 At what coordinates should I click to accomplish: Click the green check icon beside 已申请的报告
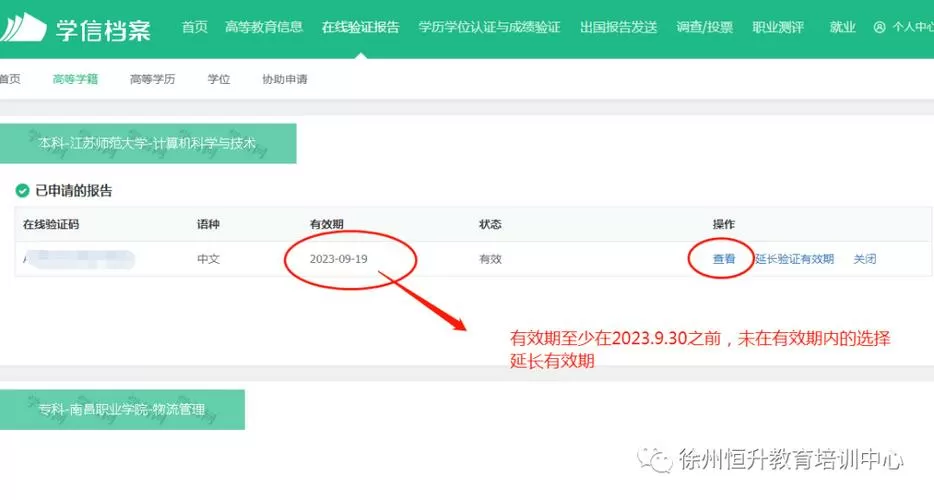coord(22,191)
